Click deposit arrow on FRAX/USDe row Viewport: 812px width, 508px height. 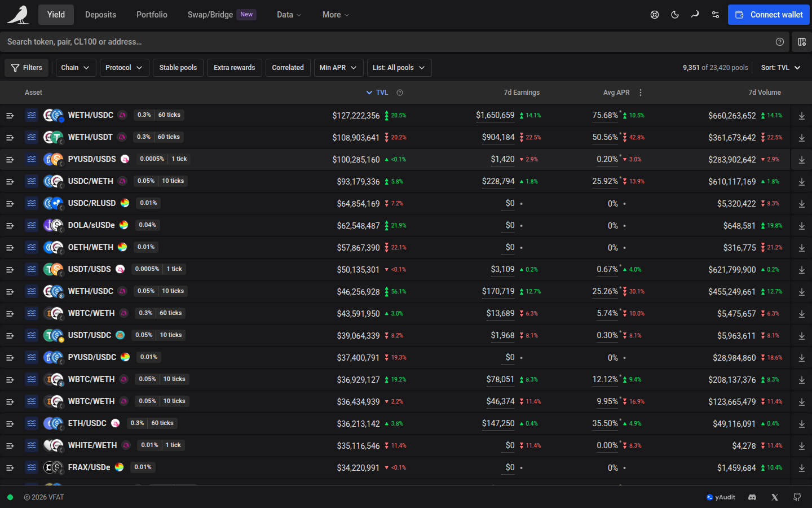coord(802,468)
